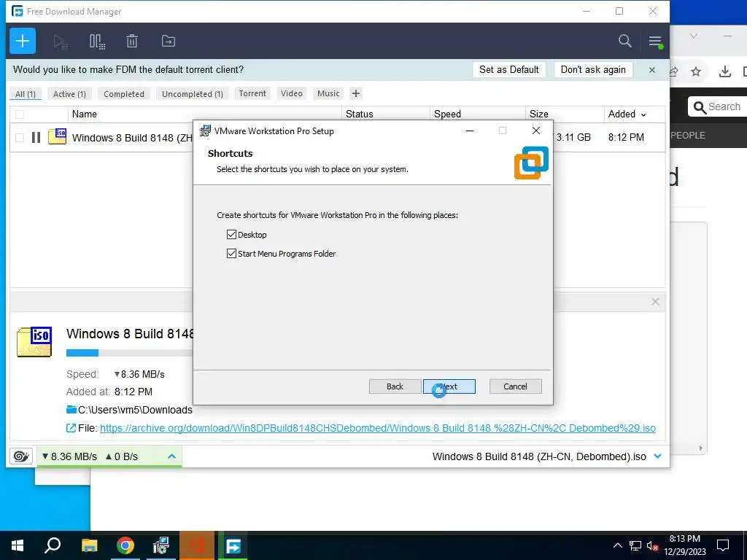The height and width of the screenshot is (560, 747).
Task: Toggle snail mode icon in status bar
Action: pyautogui.click(x=21, y=456)
